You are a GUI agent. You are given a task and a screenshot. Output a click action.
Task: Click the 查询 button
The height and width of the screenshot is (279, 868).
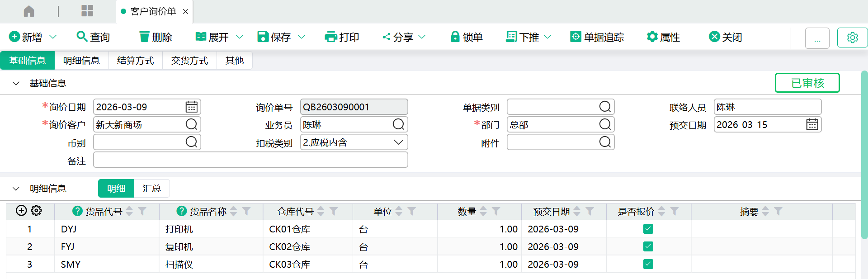point(93,37)
